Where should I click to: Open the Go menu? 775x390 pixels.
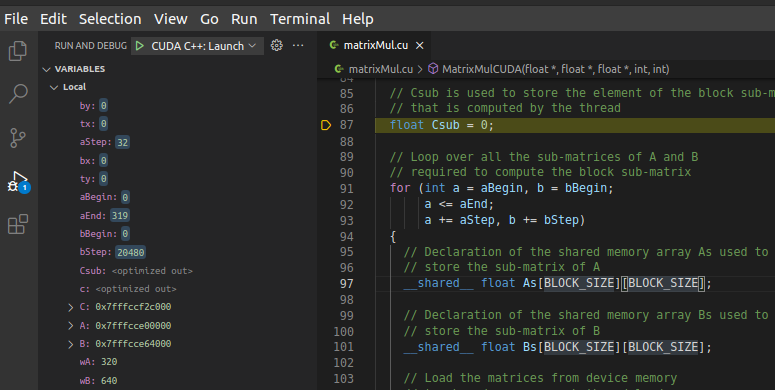click(209, 19)
